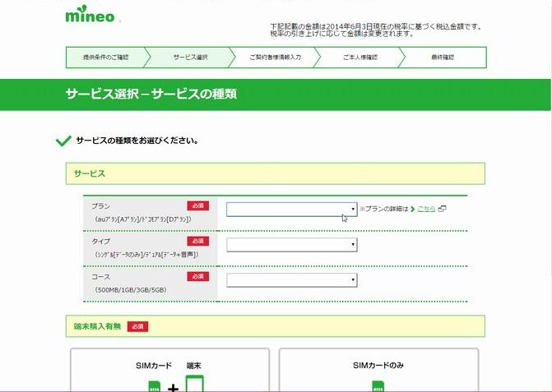Screen dimensions: 552x392
Task: Click the 端末購入有無 section header text
Action: [97, 326]
